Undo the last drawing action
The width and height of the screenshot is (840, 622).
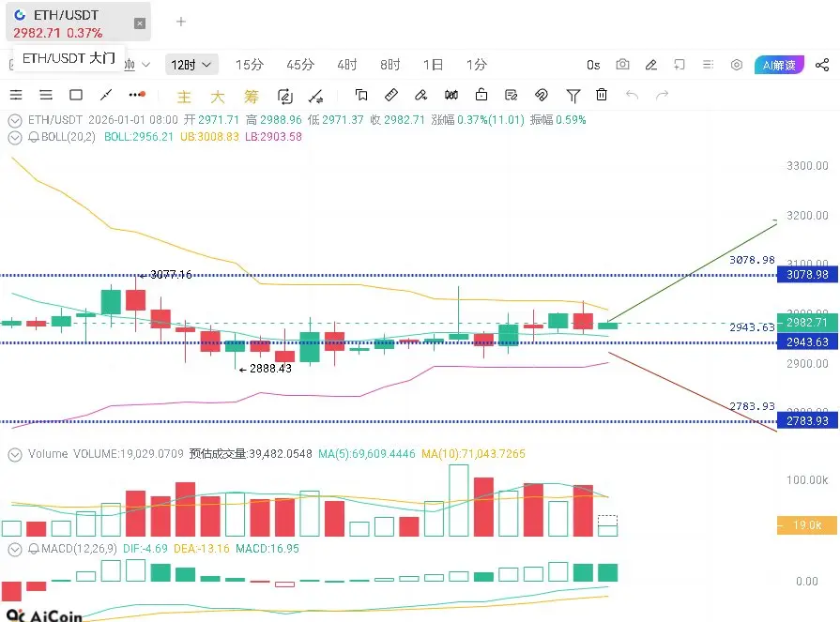[633, 95]
